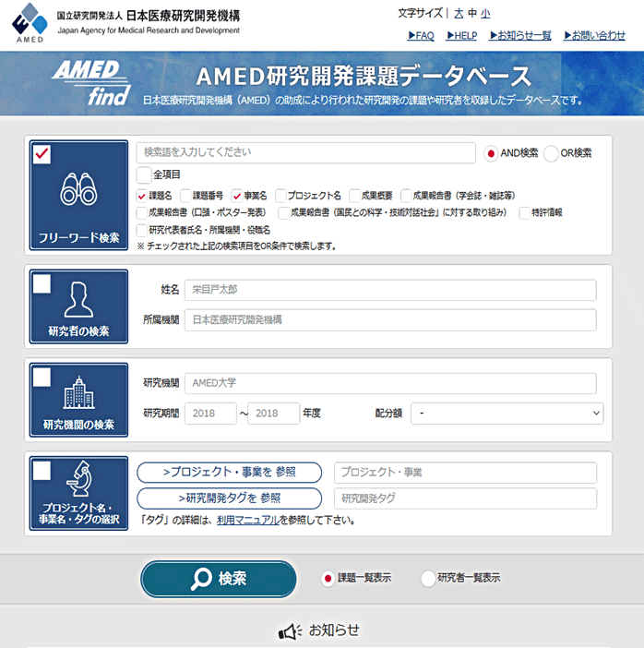Check the 国民との科学・技術対話社会 checkbox
Viewport: 644px width, 648px height.
pyautogui.click(x=284, y=213)
